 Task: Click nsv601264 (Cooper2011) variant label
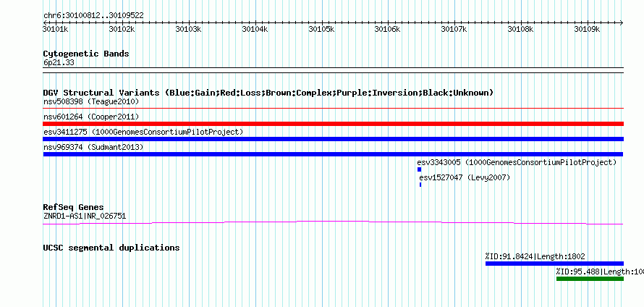coord(91,117)
